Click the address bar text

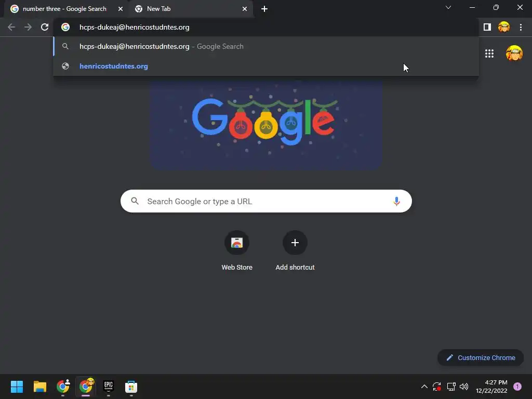(135, 27)
